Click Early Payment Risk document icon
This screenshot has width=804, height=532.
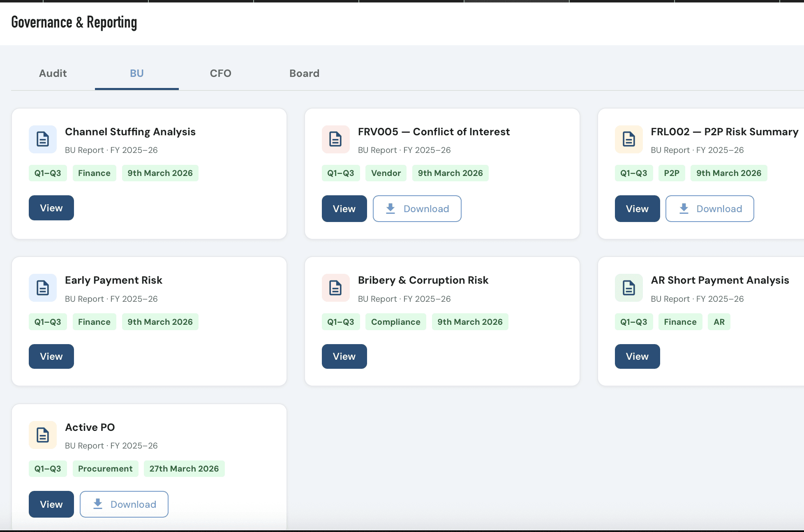tap(43, 288)
